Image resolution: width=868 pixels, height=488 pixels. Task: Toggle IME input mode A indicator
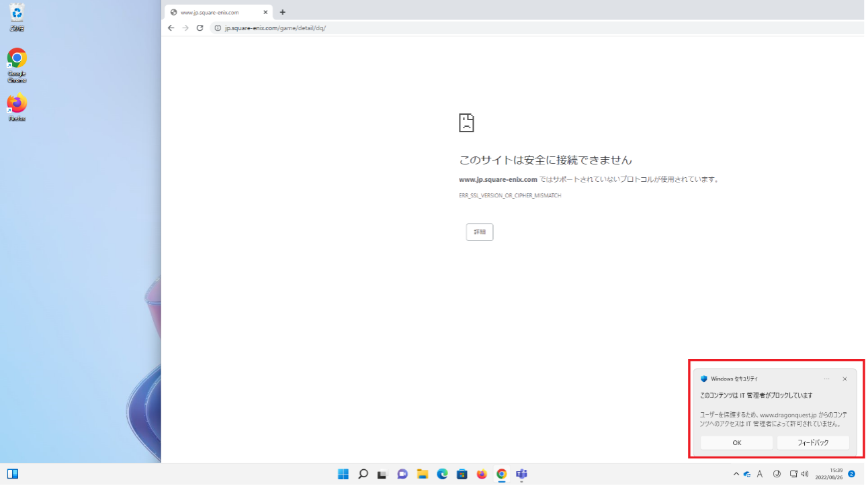click(x=760, y=474)
